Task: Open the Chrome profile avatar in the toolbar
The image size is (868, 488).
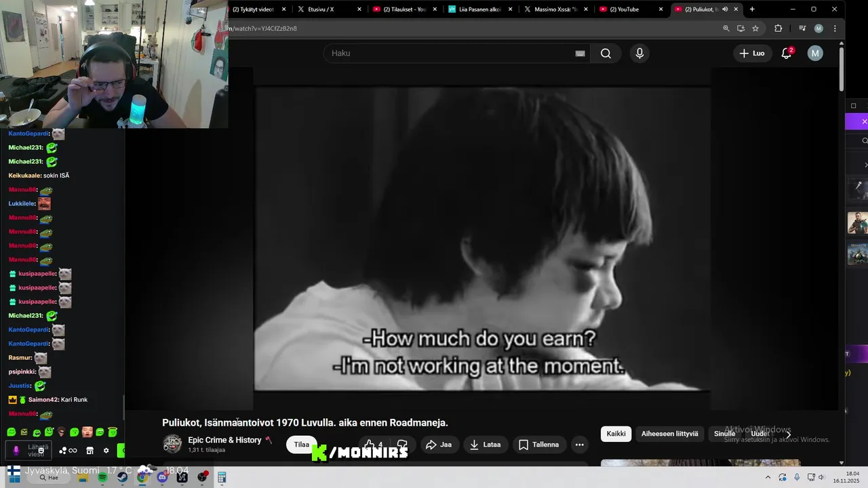Action: [x=818, y=28]
